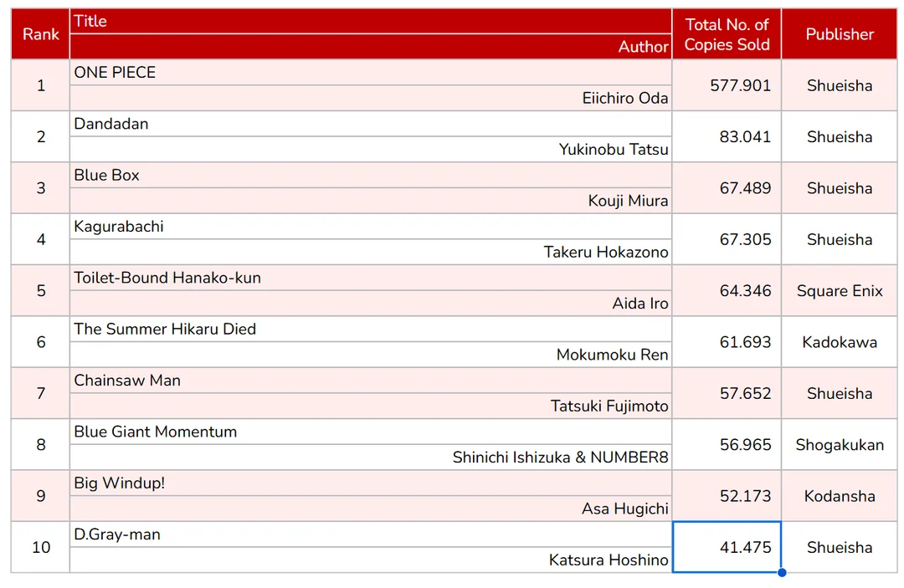Select the Total No. of Copies Sold header

(727, 34)
